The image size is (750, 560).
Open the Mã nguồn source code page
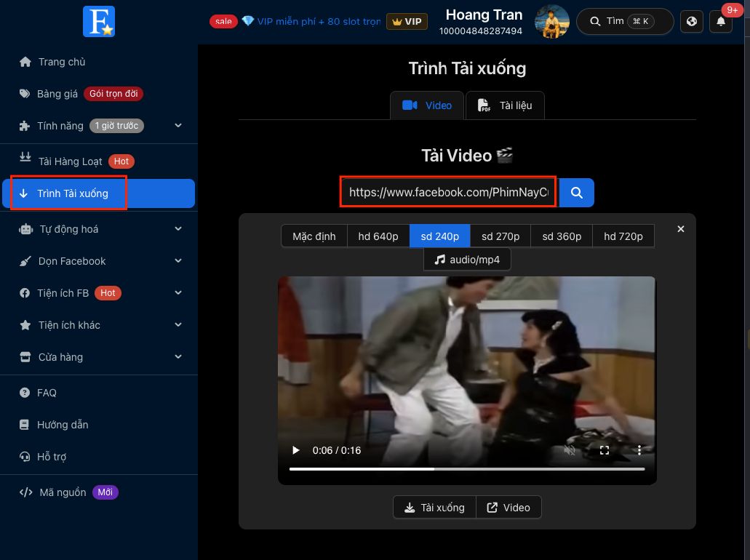coord(63,492)
